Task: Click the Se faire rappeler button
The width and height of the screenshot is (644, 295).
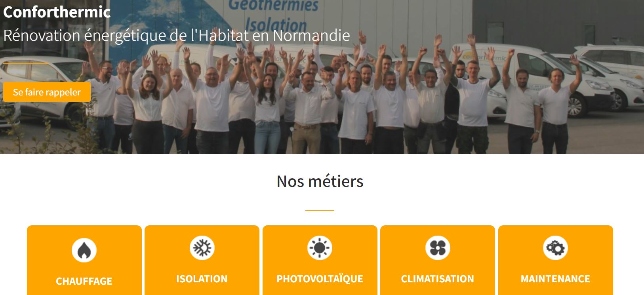Action: (47, 92)
